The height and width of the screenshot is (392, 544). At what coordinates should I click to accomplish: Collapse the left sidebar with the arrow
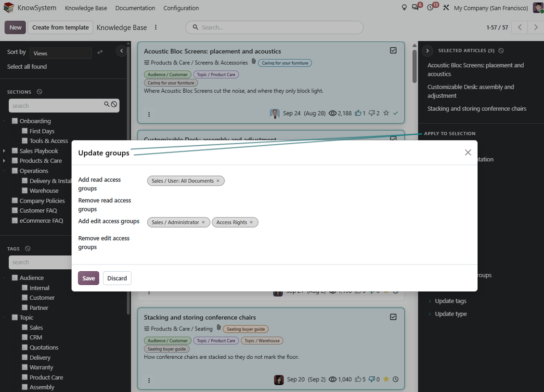coord(121,51)
